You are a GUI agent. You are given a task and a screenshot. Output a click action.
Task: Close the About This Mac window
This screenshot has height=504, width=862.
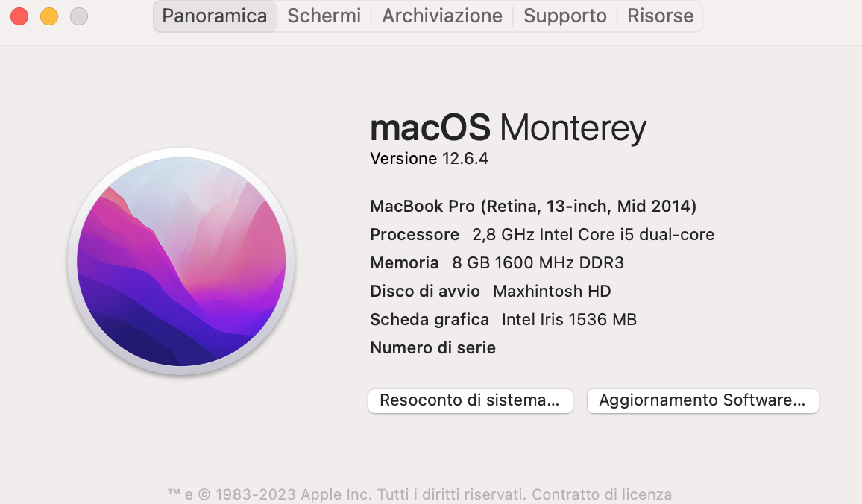pos(19,16)
